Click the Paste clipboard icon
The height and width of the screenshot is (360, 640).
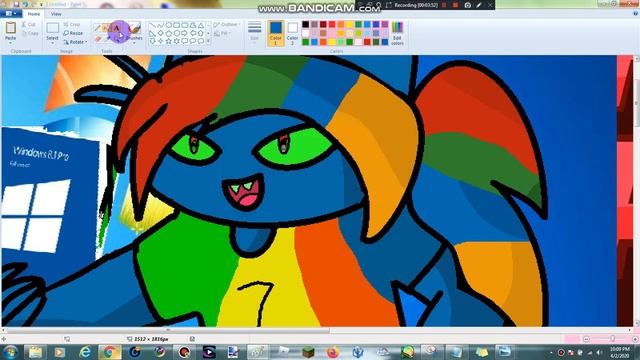click(11, 28)
